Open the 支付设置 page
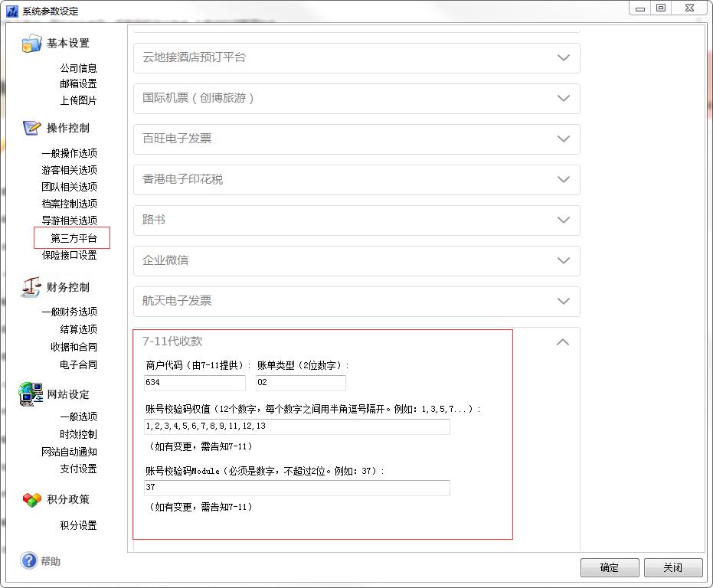The width and height of the screenshot is (713, 588). (x=78, y=469)
